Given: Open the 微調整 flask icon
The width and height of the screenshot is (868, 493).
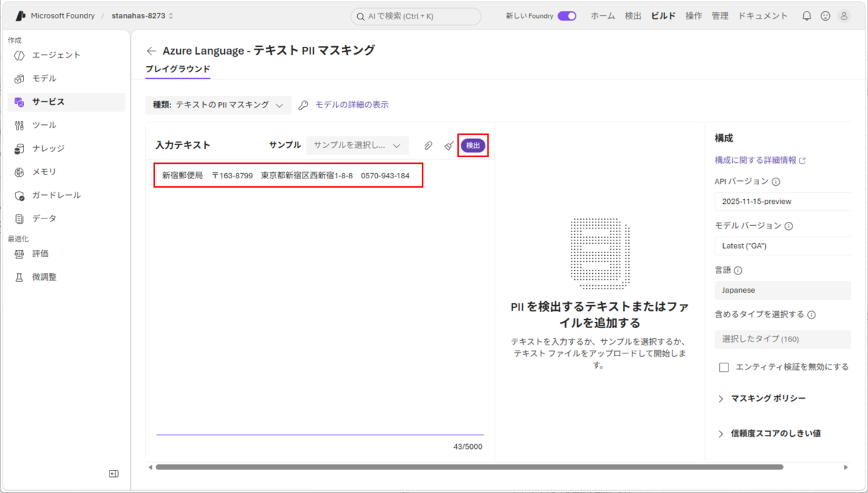Looking at the screenshot, I should 19,277.
